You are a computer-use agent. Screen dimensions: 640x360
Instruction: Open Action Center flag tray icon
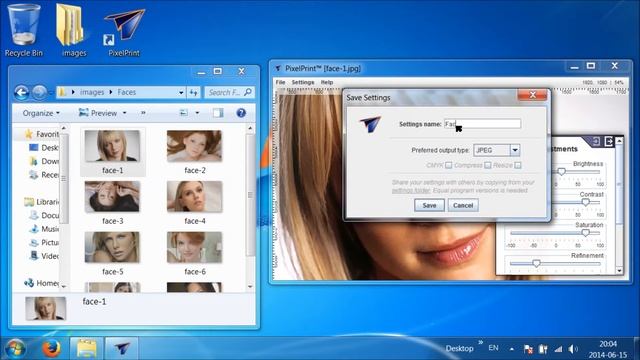pos(528,349)
